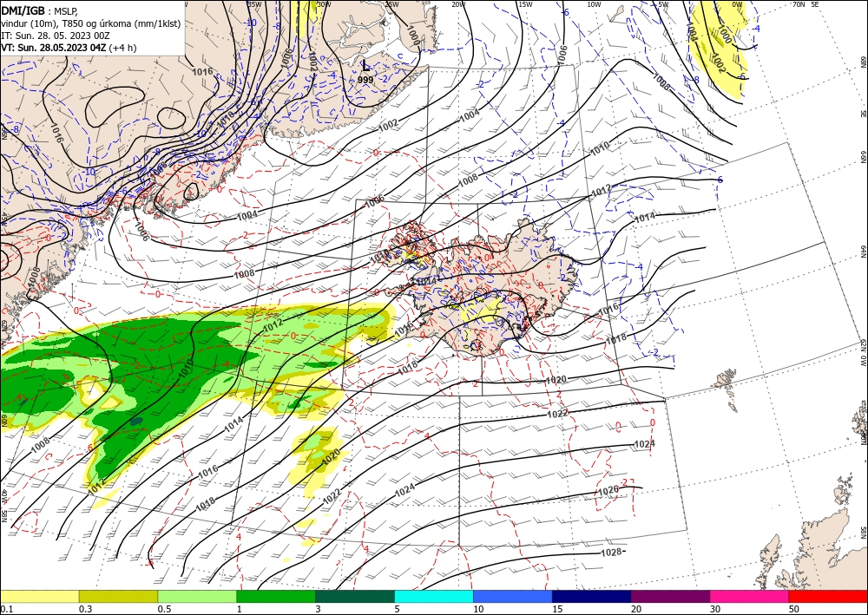The height and width of the screenshot is (615, 868).
Task: Click the purple 20 mm legend swatch
Action: point(670,596)
